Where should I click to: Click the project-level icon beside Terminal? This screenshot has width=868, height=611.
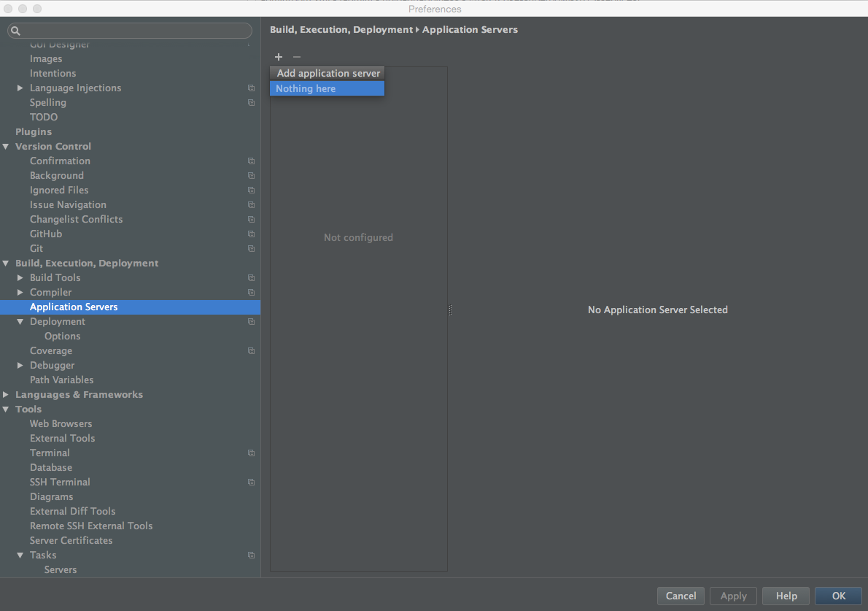(x=251, y=453)
